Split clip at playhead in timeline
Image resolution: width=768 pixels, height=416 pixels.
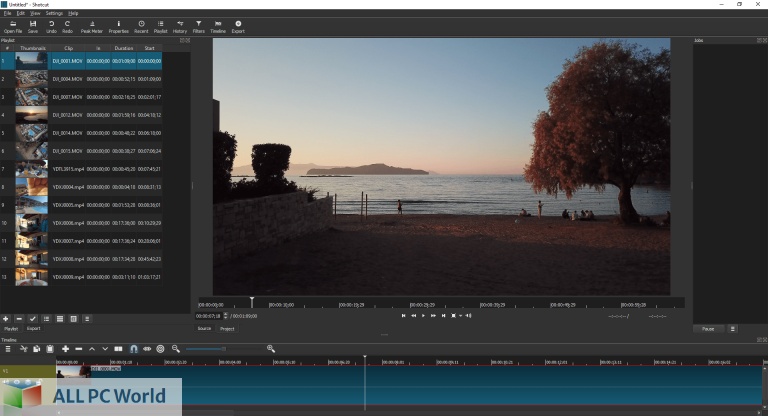click(x=118, y=349)
